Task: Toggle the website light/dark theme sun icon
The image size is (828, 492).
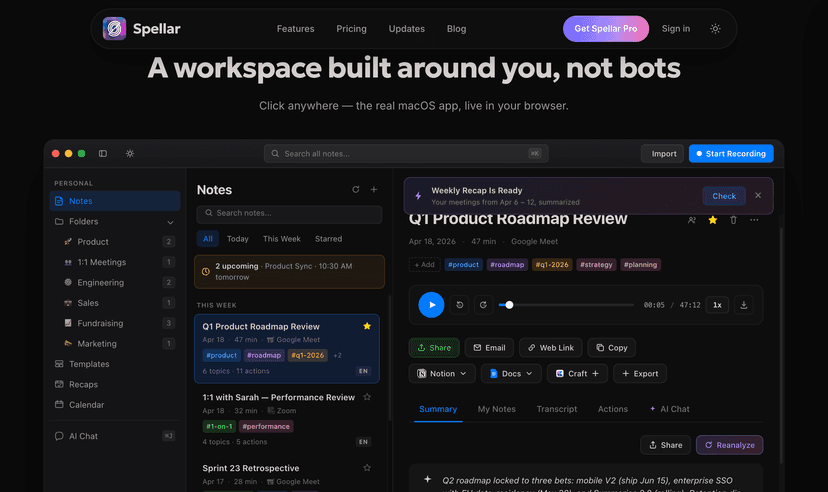Action: (715, 29)
